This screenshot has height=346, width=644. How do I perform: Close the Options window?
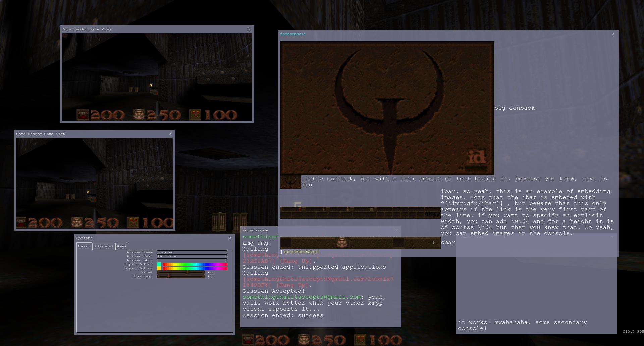click(x=230, y=238)
